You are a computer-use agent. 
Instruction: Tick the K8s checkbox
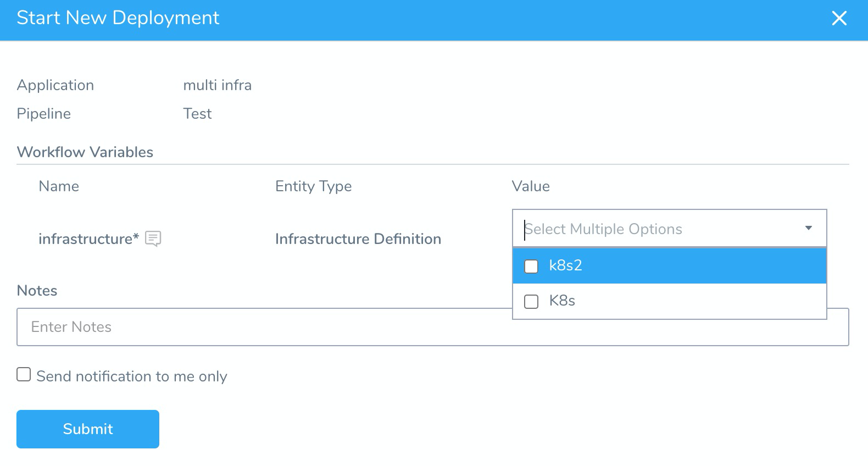pyautogui.click(x=531, y=302)
